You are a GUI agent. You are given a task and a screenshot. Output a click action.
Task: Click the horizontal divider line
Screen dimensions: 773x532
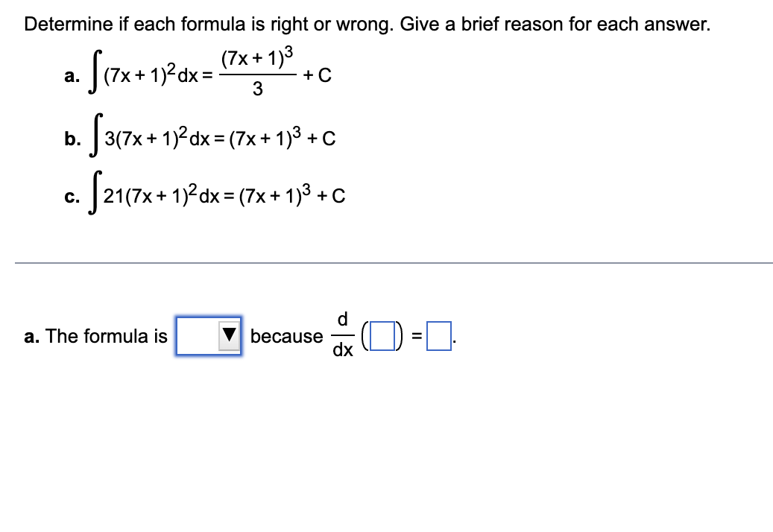[x=386, y=262]
